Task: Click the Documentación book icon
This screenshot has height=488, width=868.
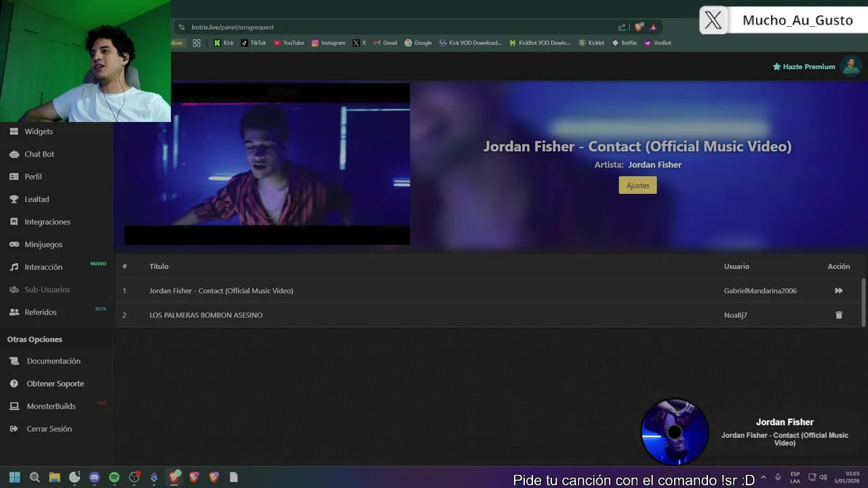Action: [14, 361]
